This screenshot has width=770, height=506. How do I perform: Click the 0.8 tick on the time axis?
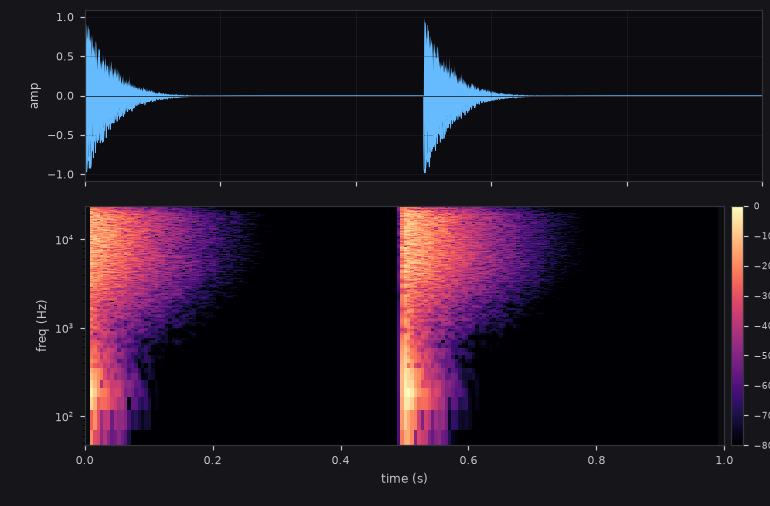click(x=596, y=460)
